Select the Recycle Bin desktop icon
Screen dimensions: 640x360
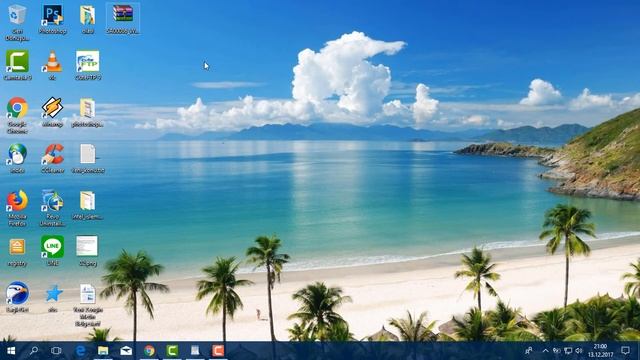[x=17, y=22]
